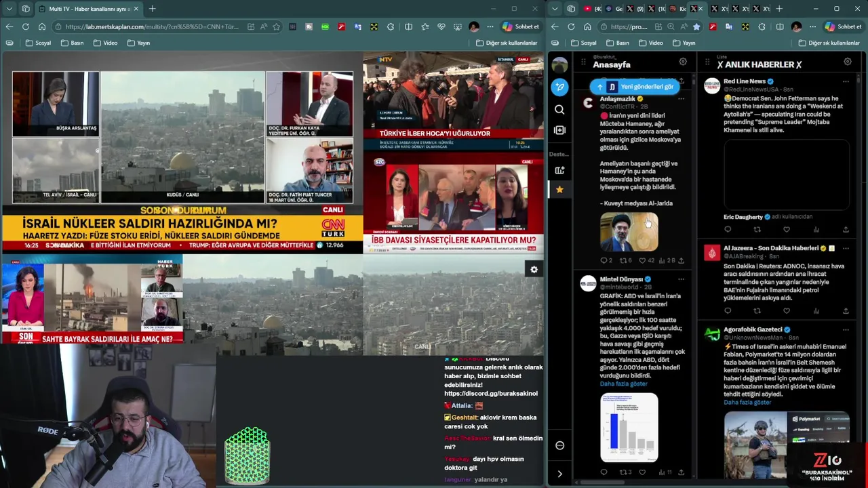
Task: Open the more options circle in X Pro sidebar
Action: (x=559, y=445)
